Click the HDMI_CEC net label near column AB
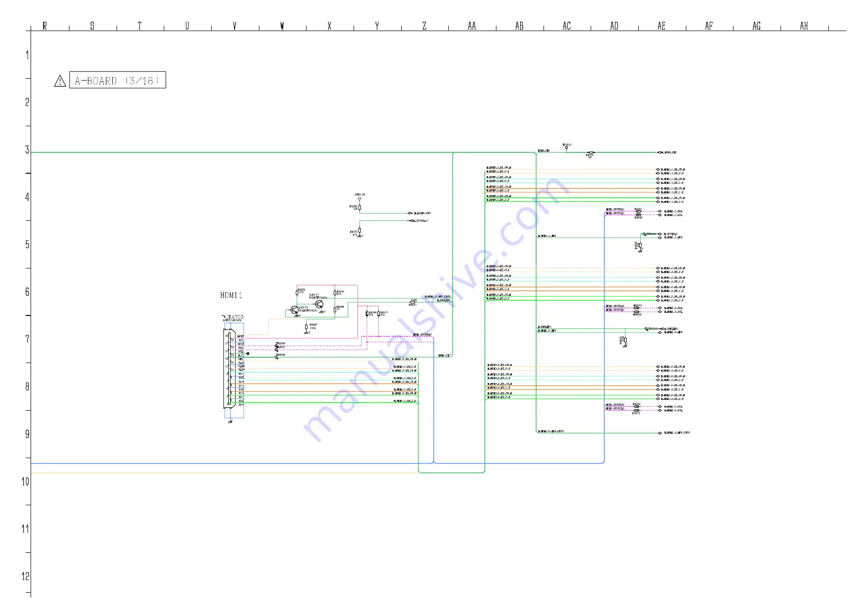Viewport: 868px width, 613px height. tap(544, 150)
